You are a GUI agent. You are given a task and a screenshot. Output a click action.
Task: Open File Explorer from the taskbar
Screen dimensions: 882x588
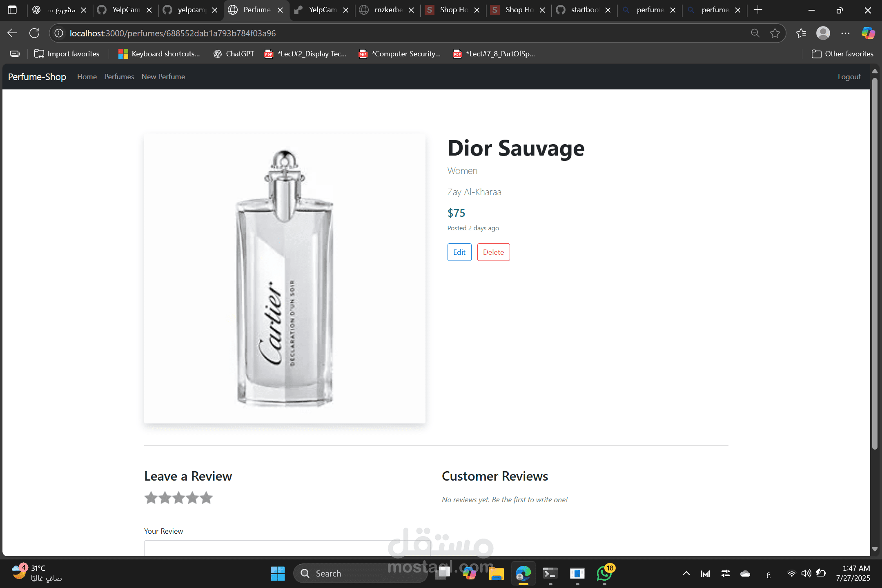(x=496, y=573)
